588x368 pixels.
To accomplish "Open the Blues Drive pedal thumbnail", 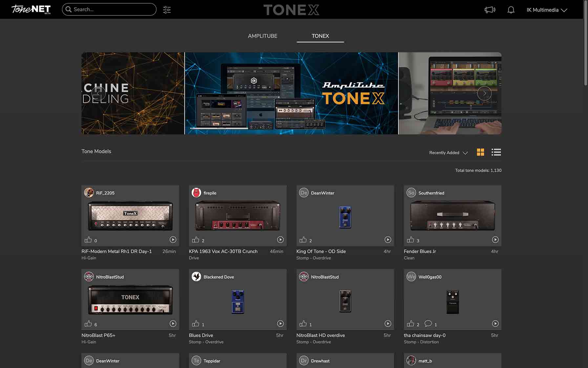I will (x=238, y=302).
